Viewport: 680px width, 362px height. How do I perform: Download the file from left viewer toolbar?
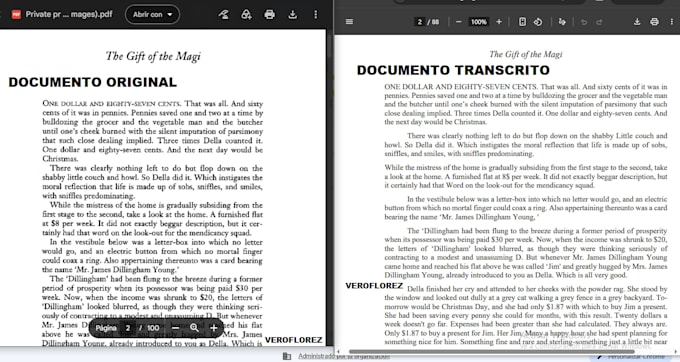tap(293, 14)
